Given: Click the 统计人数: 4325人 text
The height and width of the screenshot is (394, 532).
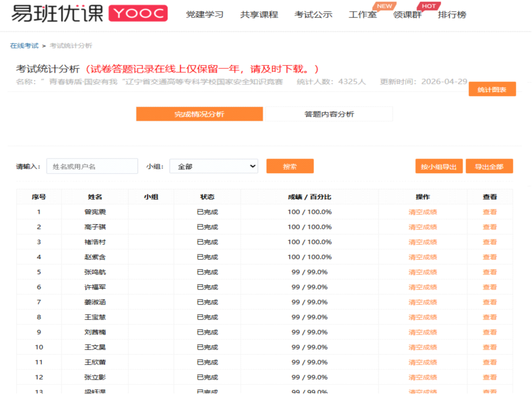Looking at the screenshot, I should (331, 82).
